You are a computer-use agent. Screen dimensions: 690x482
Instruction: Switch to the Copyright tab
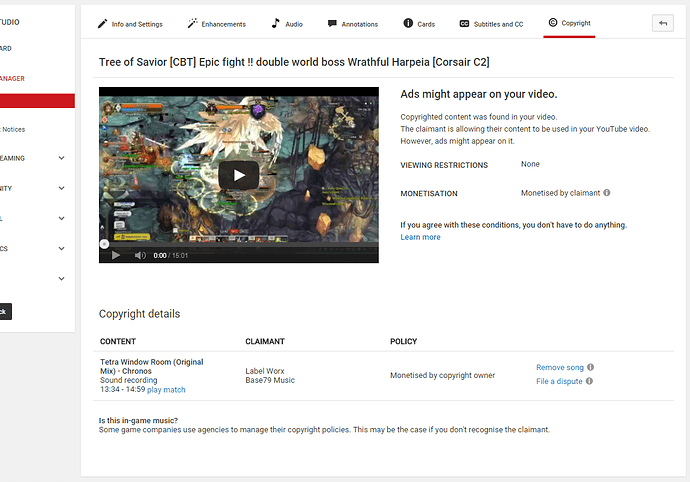pos(569,23)
